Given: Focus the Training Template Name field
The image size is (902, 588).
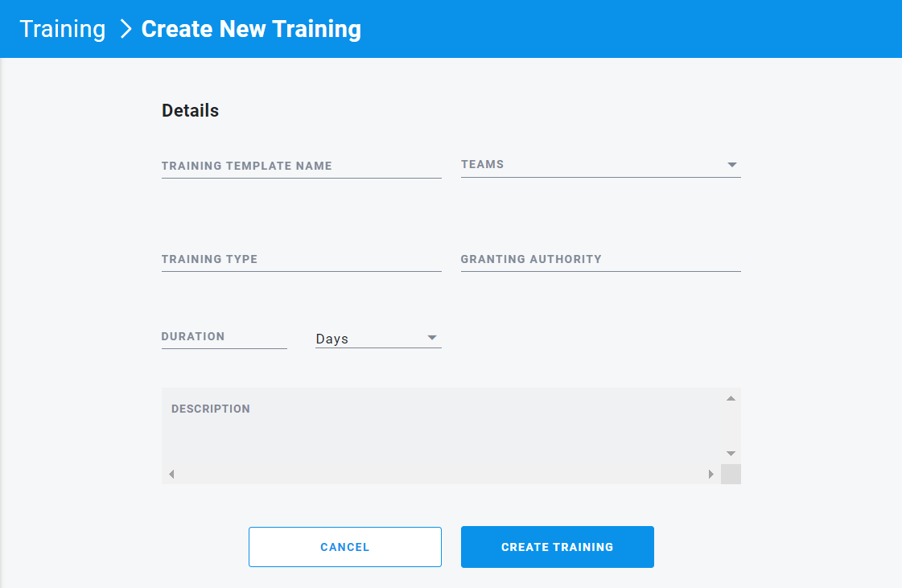Looking at the screenshot, I should click(x=302, y=166).
